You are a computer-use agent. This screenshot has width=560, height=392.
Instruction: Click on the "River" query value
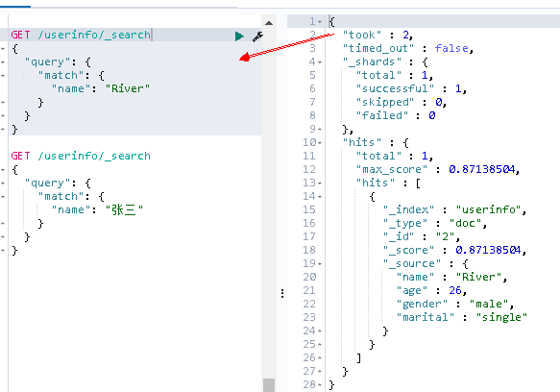128,88
